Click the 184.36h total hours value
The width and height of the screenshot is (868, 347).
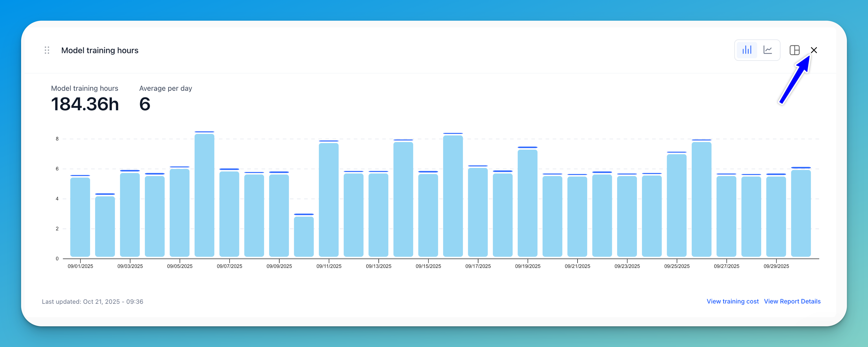85,104
